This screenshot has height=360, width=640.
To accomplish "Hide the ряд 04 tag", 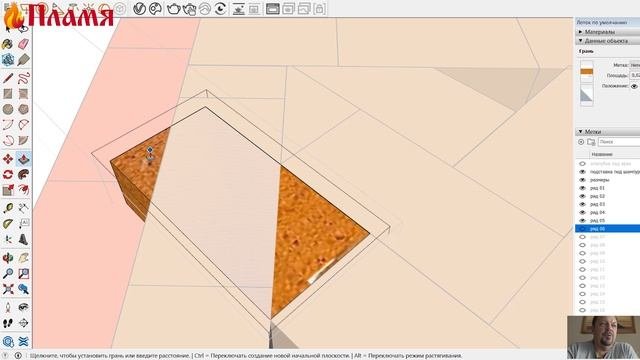I will pyautogui.click(x=582, y=212).
